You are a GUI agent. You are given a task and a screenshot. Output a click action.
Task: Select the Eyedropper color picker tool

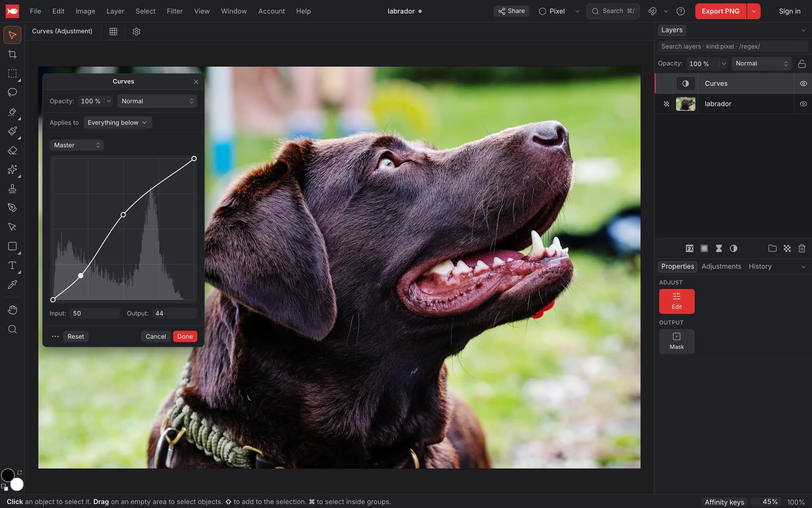(x=12, y=284)
